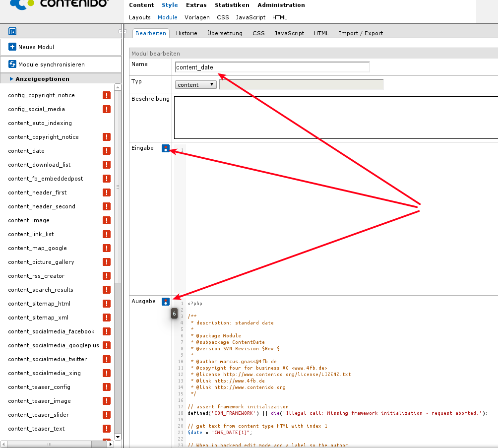Open the Style main menu
Screen dimensions: 498x448
point(170,5)
